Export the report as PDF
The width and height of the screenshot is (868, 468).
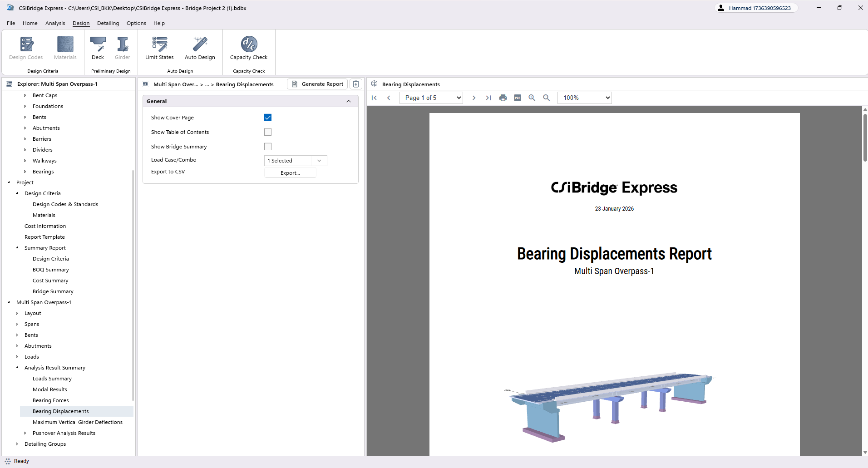coord(517,98)
